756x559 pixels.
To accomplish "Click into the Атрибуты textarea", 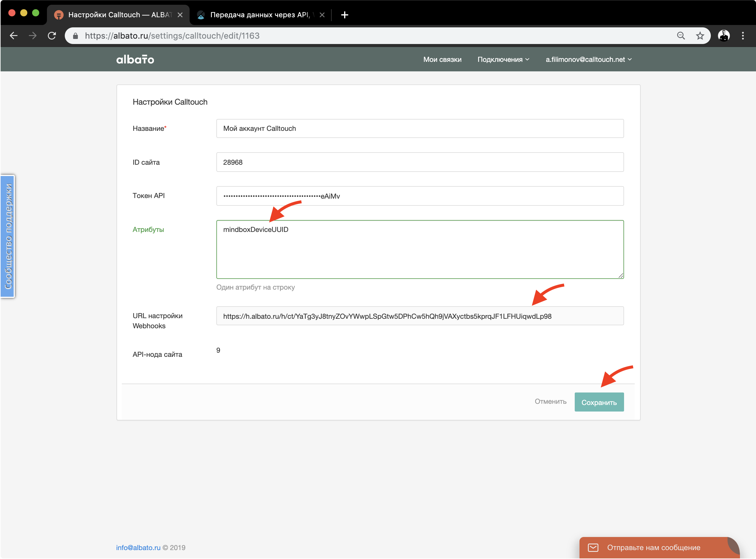I will [420, 249].
